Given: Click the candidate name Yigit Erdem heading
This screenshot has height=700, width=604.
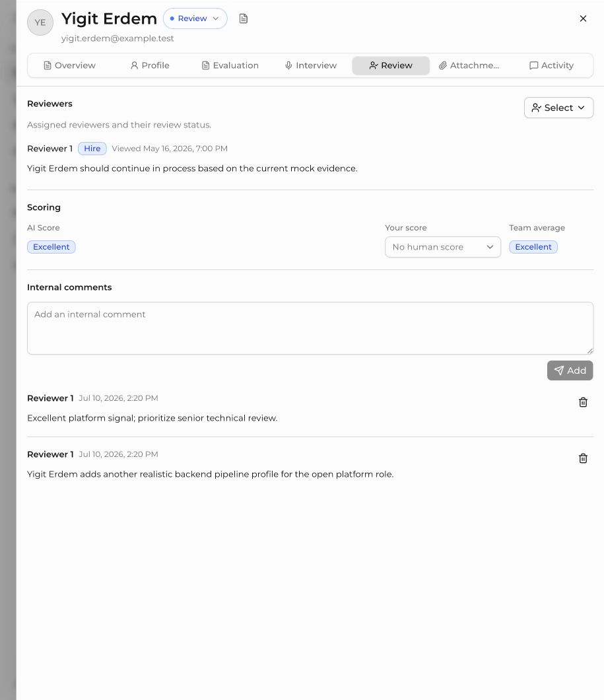Looking at the screenshot, I should tap(109, 18).
